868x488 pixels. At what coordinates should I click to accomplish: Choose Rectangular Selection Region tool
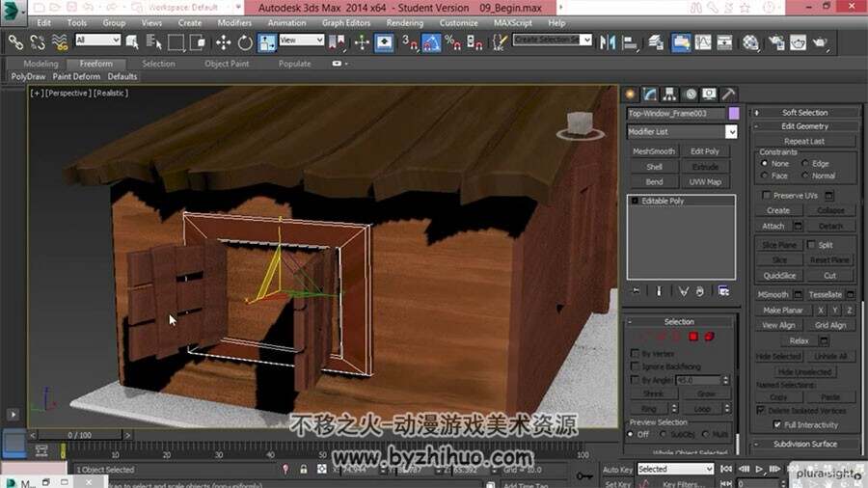tap(176, 42)
